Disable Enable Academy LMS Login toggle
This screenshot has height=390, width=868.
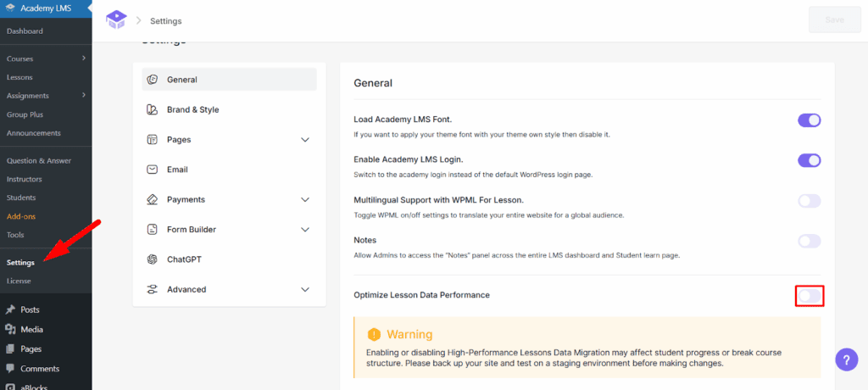(x=809, y=160)
